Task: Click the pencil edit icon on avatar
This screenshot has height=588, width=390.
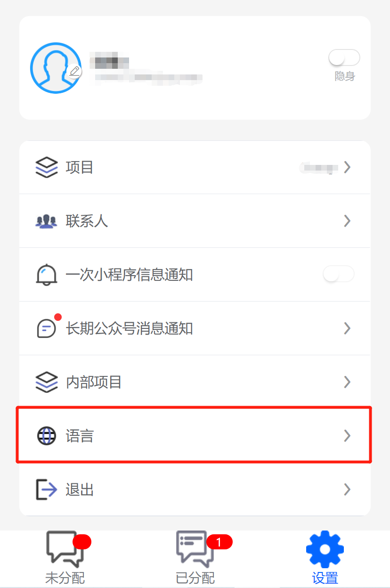Action: click(74, 72)
